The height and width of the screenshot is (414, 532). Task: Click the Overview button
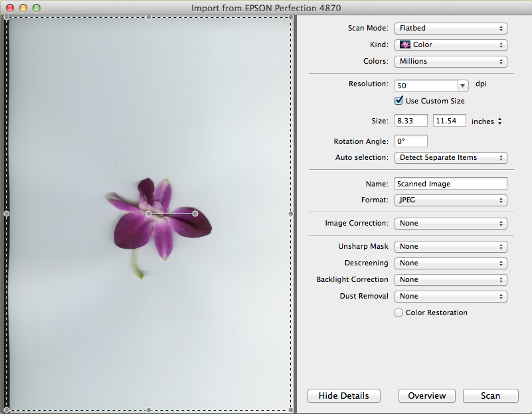point(426,395)
